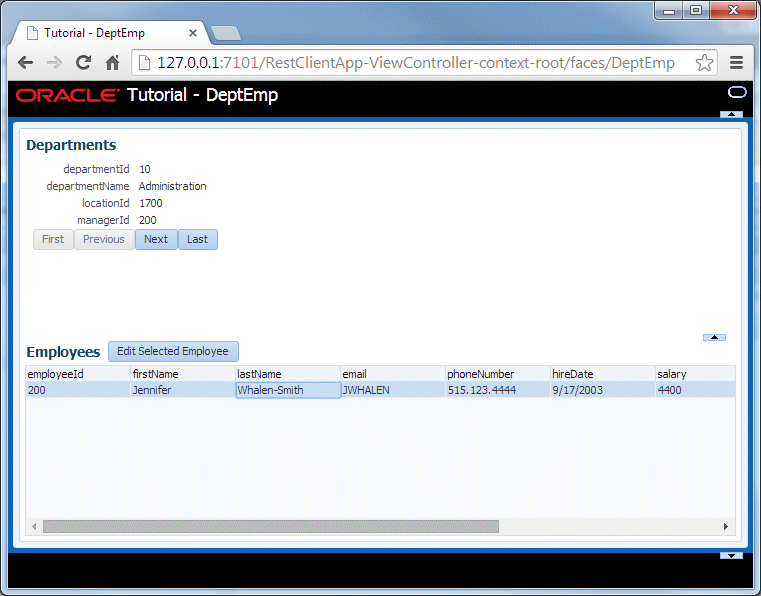Go back with the browser back arrow
The image size is (761, 596).
point(25,63)
